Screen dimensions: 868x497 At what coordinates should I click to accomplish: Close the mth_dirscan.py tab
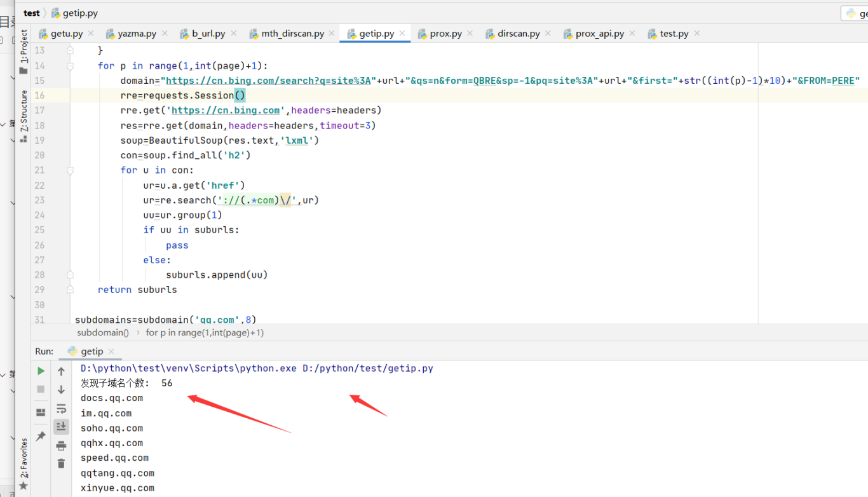[332, 33]
